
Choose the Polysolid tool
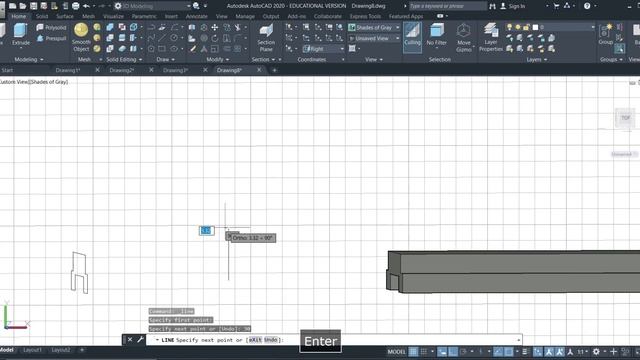click(51, 27)
